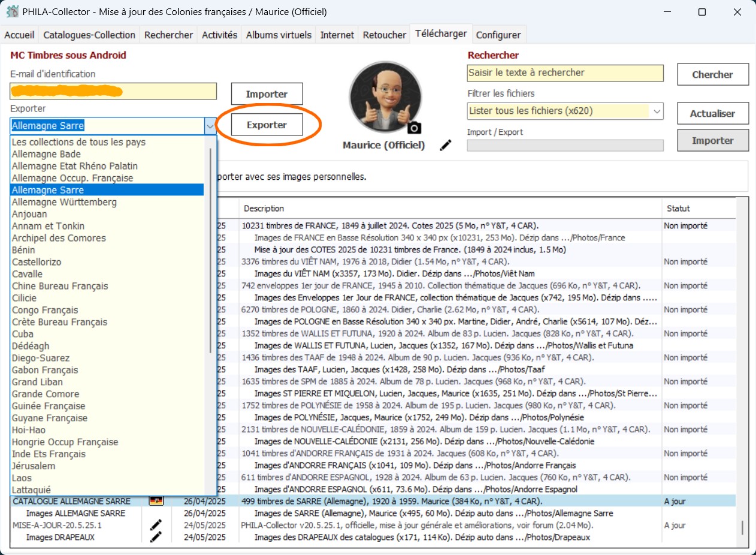Select Guinée Française in the list
This screenshot has width=756, height=555.
click(108, 406)
